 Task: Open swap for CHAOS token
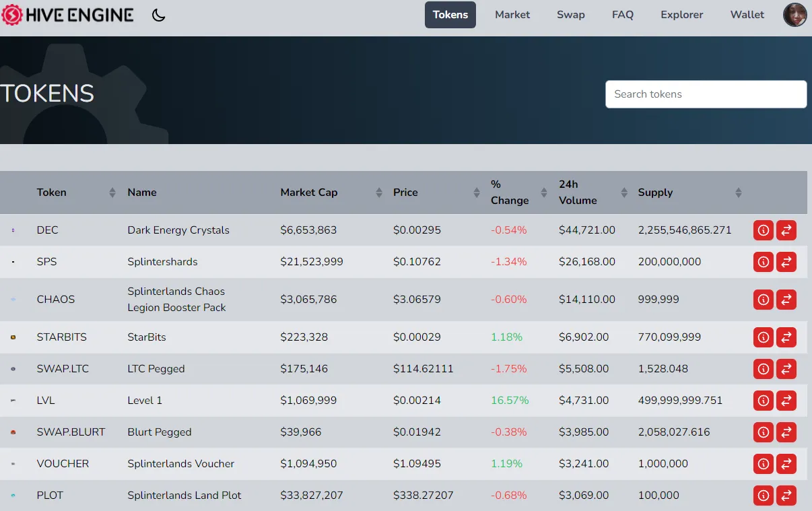[x=786, y=300]
